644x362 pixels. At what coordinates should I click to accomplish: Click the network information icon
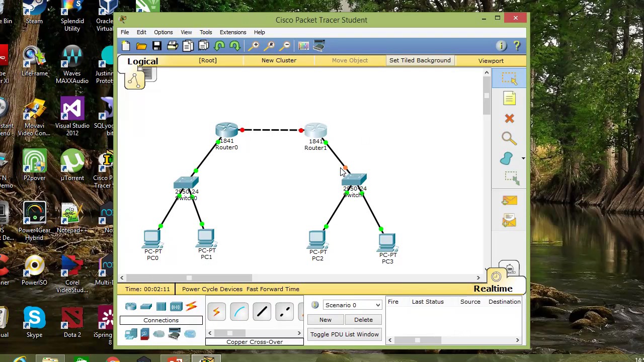pyautogui.click(x=501, y=46)
